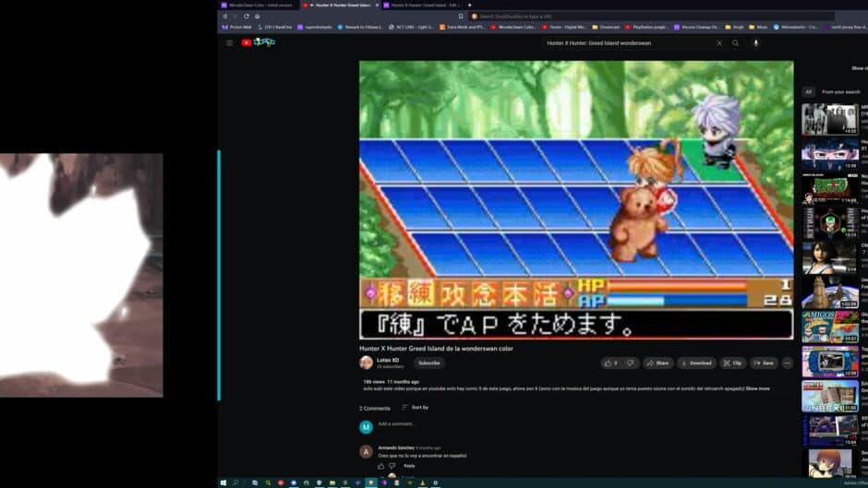Share the video
The height and width of the screenshot is (488, 868).
(x=658, y=363)
